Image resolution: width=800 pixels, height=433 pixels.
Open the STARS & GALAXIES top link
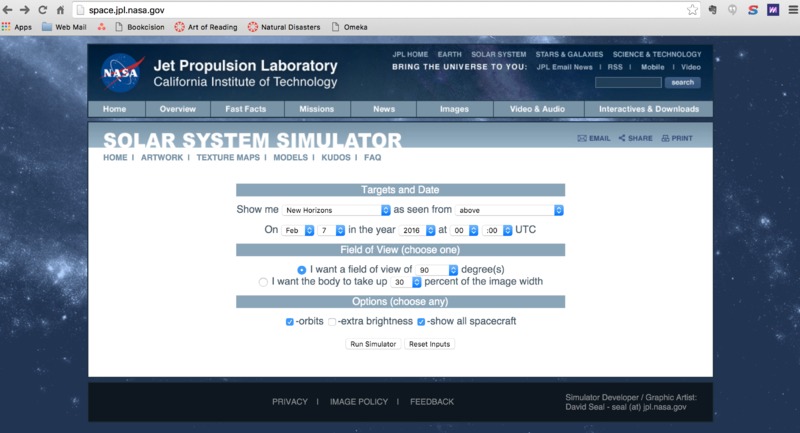(569, 54)
